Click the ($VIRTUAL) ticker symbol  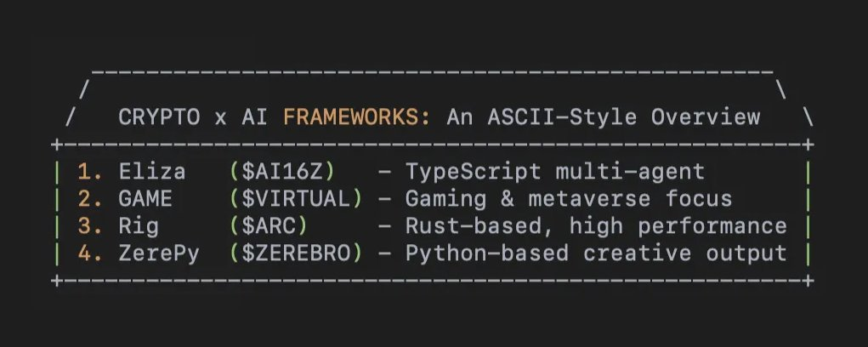click(x=296, y=199)
